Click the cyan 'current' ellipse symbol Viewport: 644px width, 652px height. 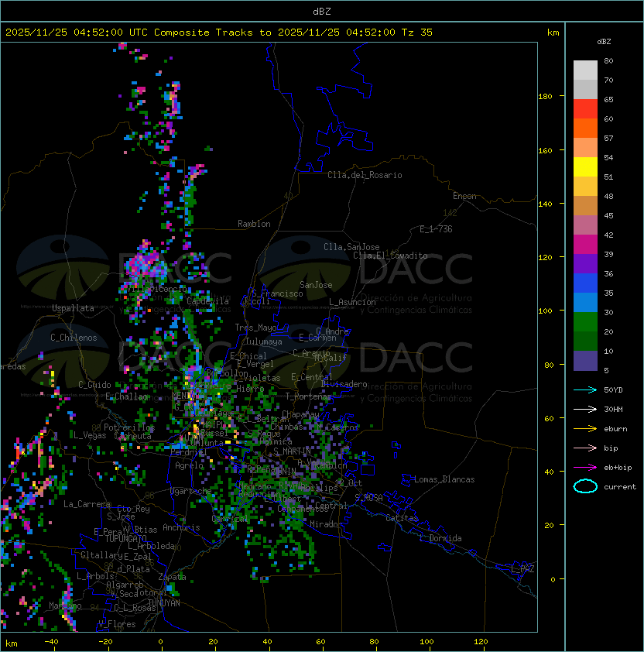coord(585,486)
